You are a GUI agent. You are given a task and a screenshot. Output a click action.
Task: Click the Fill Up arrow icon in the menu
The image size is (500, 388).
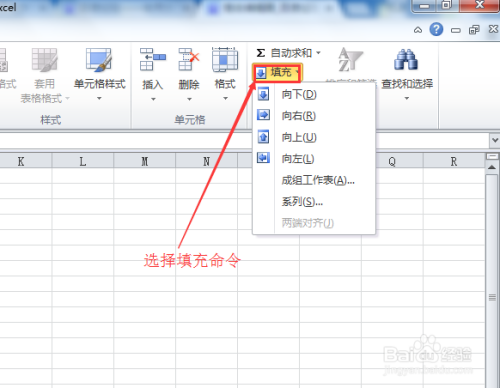263,137
